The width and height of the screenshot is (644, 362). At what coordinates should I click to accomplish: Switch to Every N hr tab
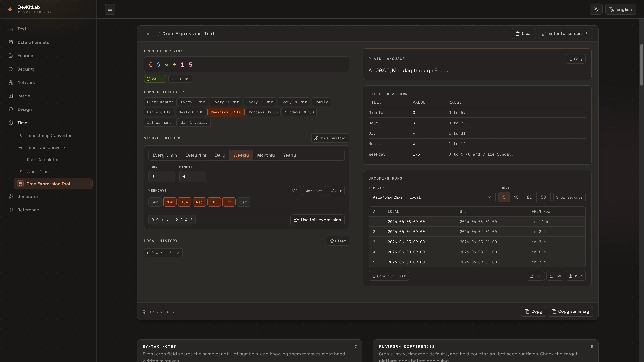pyautogui.click(x=196, y=155)
